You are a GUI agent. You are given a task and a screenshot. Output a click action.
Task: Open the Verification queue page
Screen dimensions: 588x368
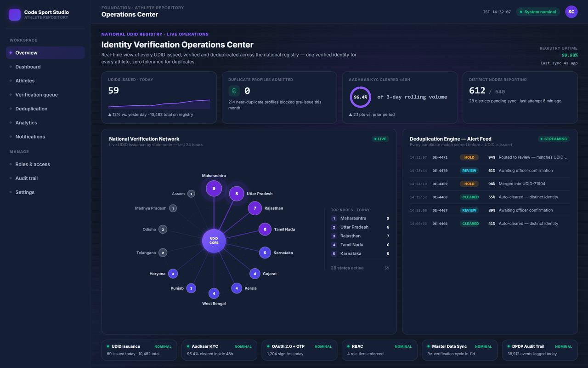45,95
